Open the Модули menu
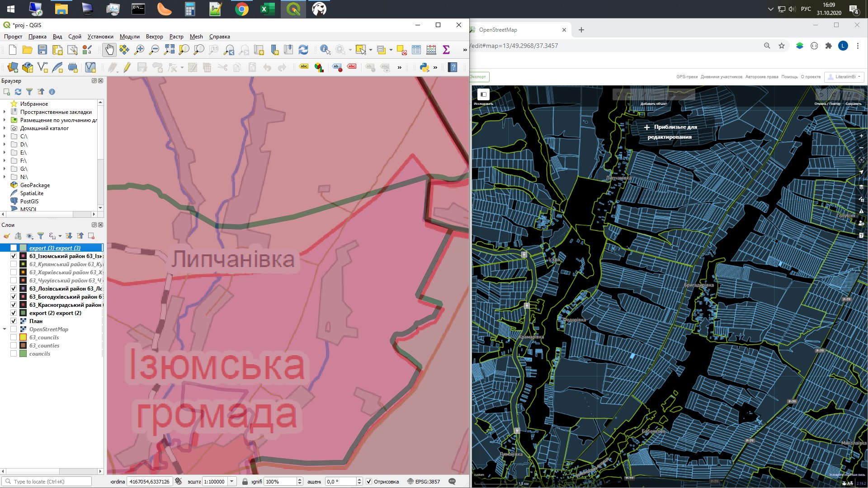Image resolution: width=868 pixels, height=488 pixels. (129, 37)
